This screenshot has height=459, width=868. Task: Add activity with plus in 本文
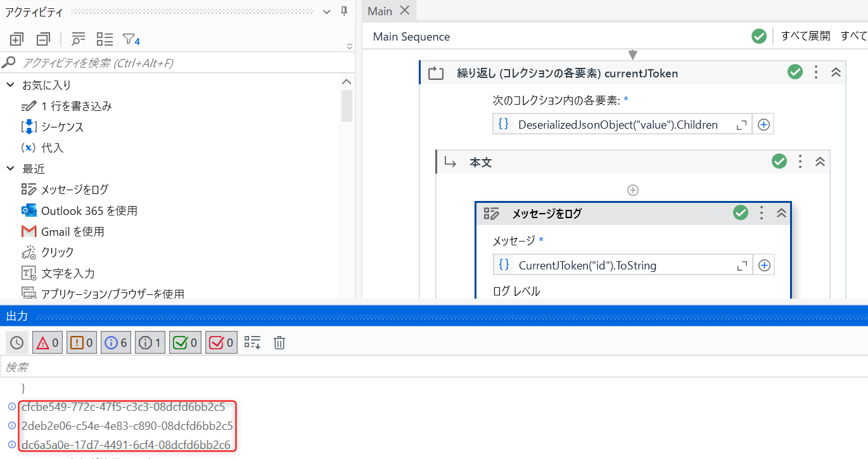(x=632, y=190)
